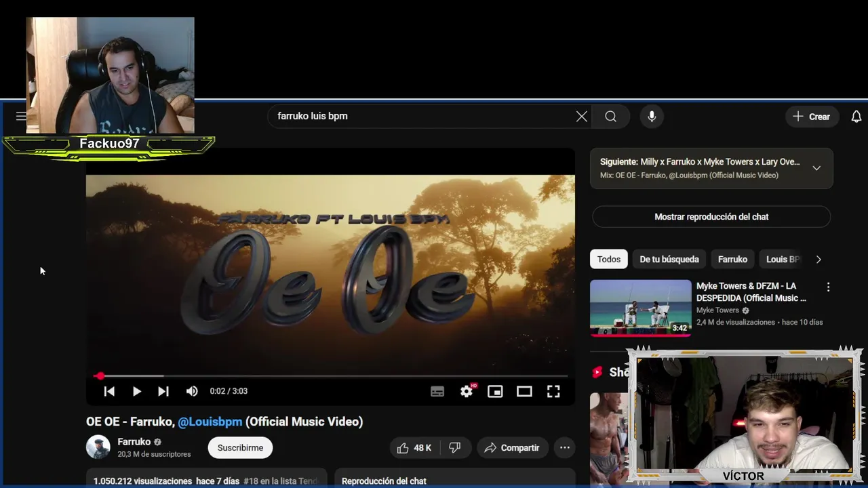This screenshot has width=868, height=488.
Task: Open the LA DESPEDIDA video thumbnail
Action: (x=641, y=308)
